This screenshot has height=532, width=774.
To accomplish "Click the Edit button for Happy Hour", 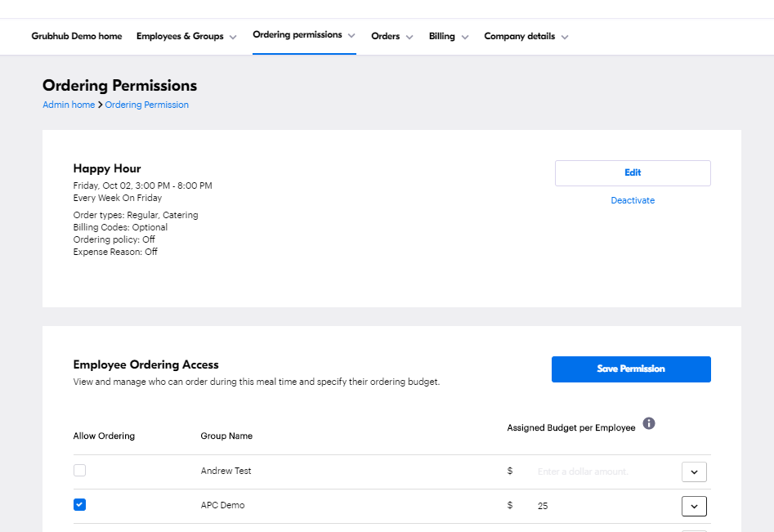I will click(633, 173).
